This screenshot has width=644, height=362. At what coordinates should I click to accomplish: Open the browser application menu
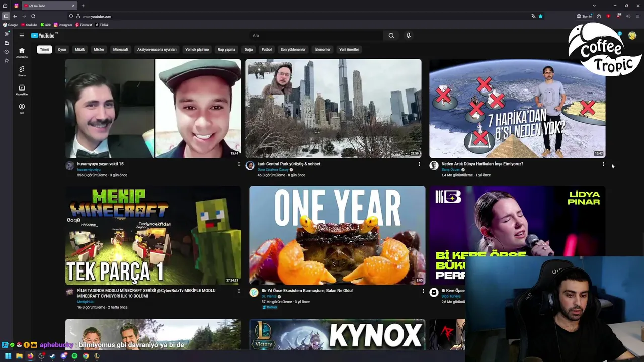(638, 16)
